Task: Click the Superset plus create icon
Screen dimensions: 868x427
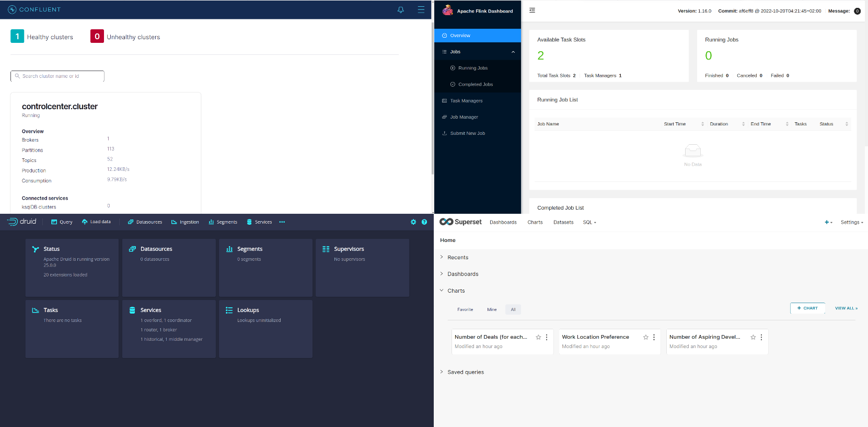Action: 828,222
